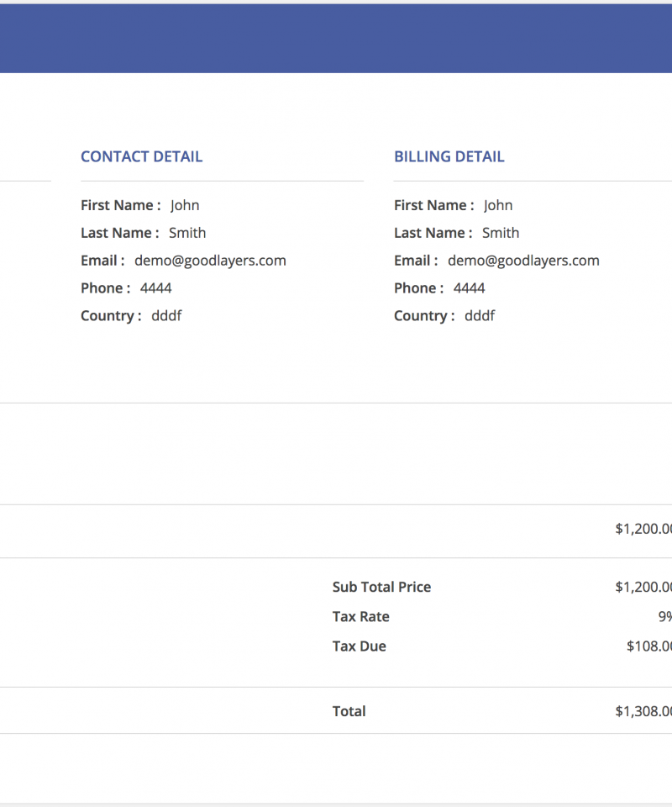Click the 'Email :' label under Billing Detail

416,261
